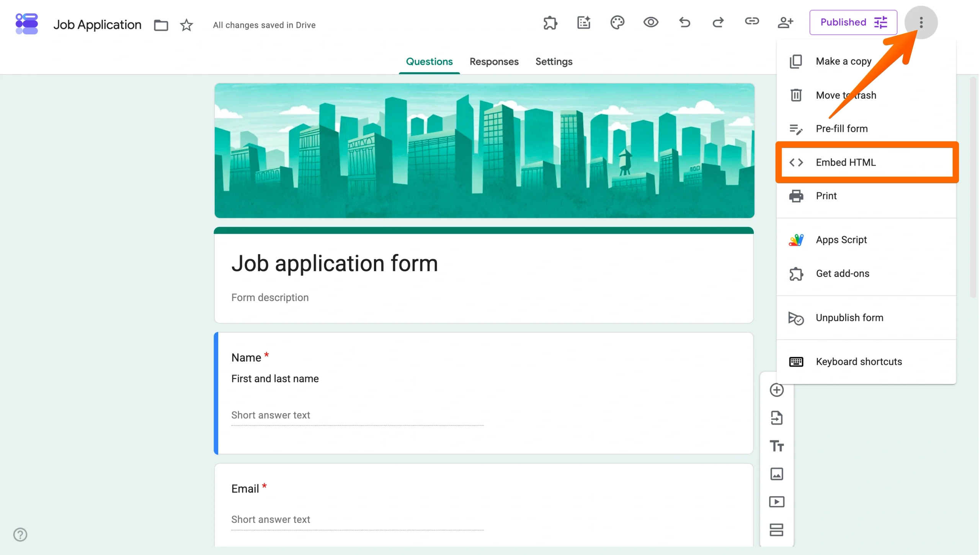Import questions from another form

pos(777,418)
